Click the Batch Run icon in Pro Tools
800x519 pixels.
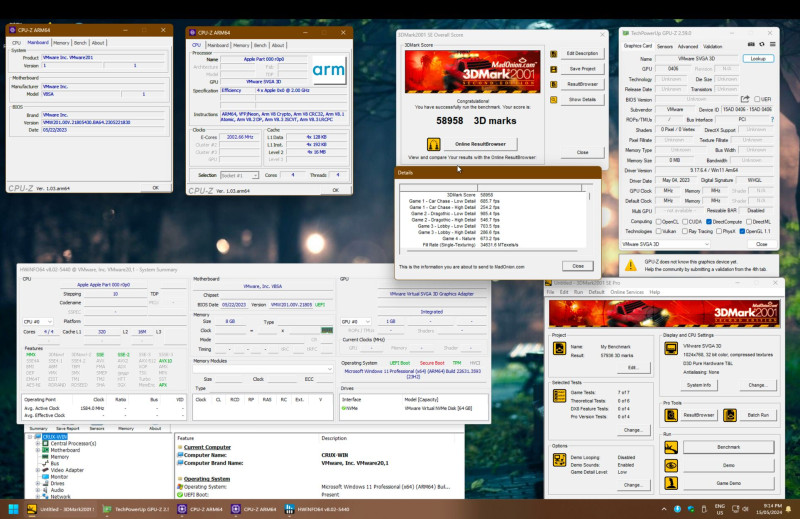(x=730, y=415)
